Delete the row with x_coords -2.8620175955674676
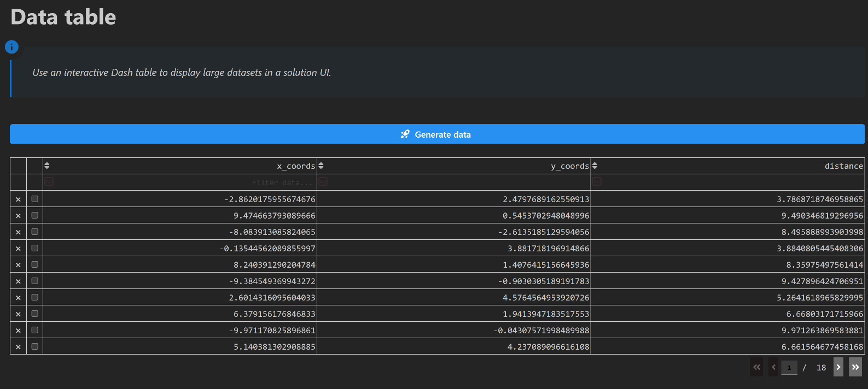 18,199
